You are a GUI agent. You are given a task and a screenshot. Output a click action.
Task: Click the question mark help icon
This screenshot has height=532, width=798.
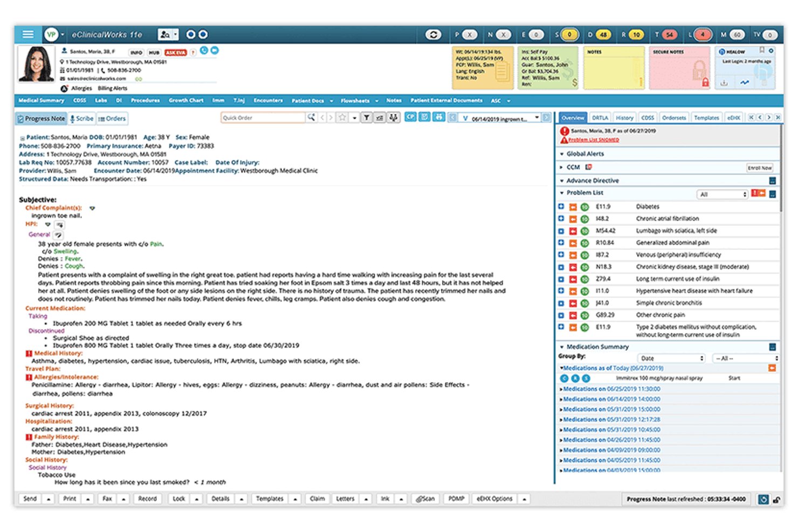(x=193, y=52)
